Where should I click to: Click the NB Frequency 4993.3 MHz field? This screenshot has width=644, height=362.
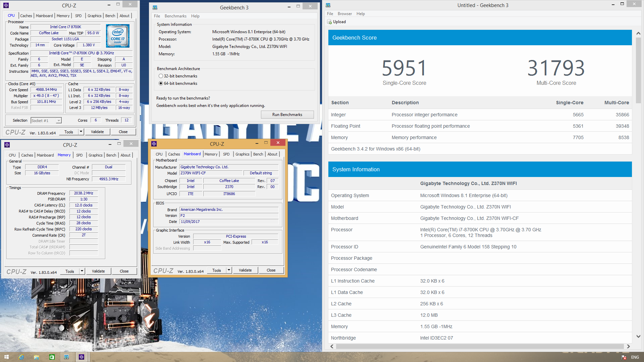tap(109, 179)
